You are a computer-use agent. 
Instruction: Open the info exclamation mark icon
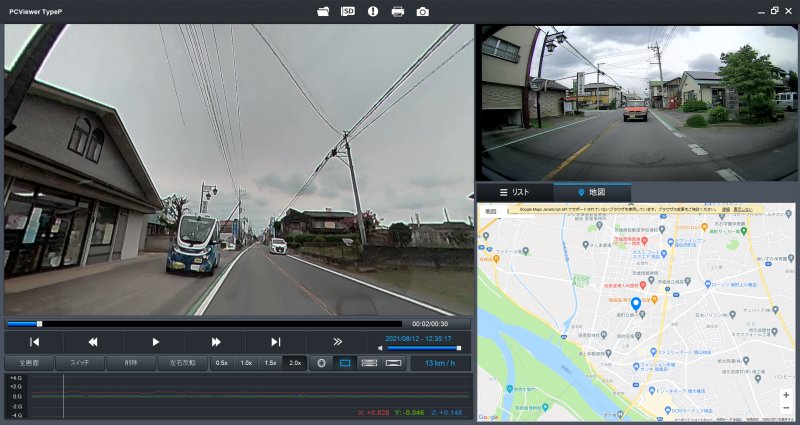pos(373,11)
